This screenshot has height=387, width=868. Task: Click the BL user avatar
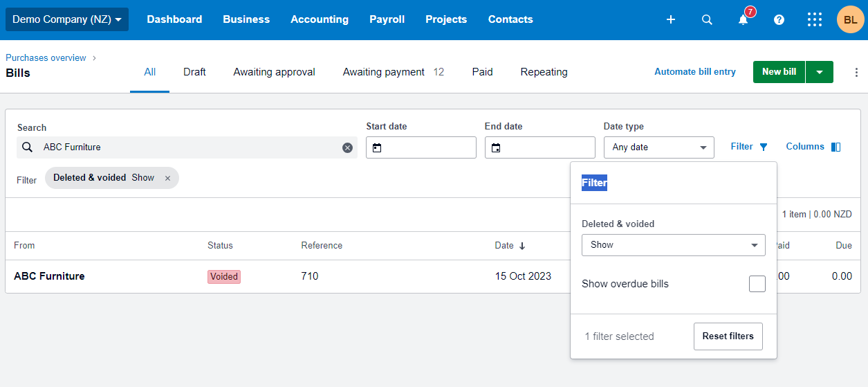[x=850, y=19]
